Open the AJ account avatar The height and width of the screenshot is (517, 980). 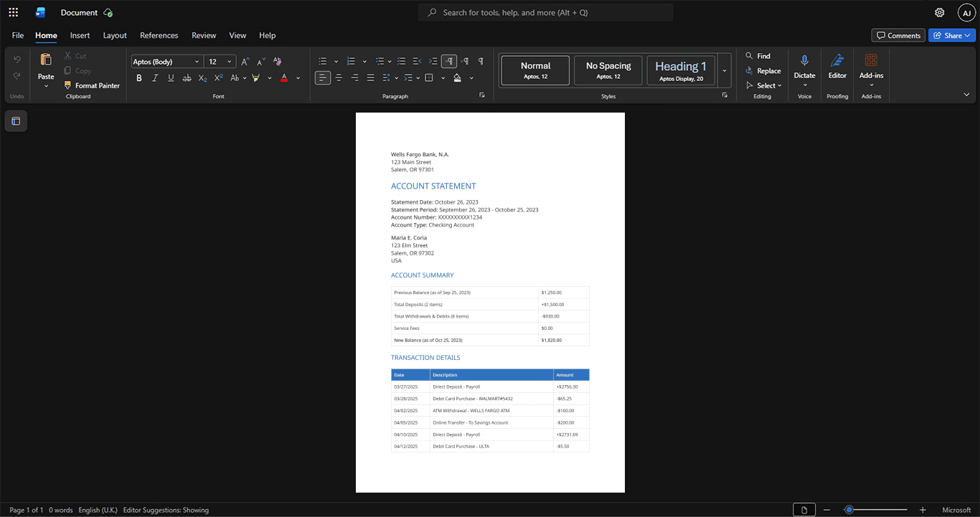[x=966, y=12]
